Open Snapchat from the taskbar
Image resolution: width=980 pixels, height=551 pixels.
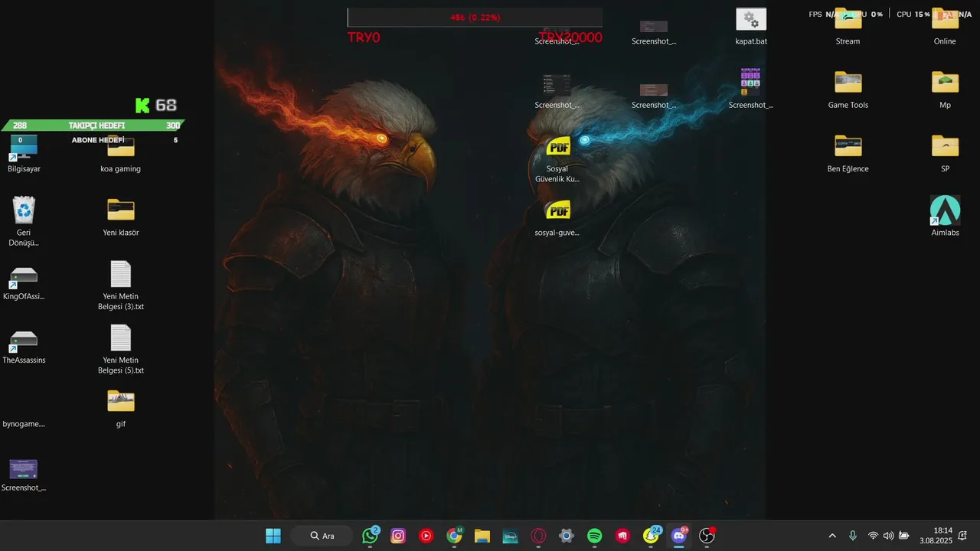point(652,536)
